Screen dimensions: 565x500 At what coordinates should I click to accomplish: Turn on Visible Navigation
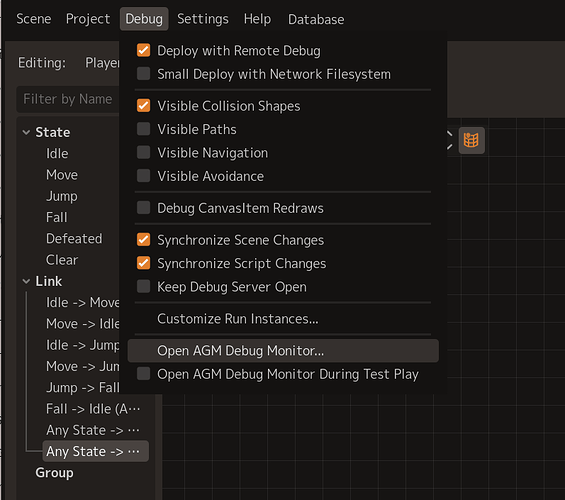click(143, 153)
